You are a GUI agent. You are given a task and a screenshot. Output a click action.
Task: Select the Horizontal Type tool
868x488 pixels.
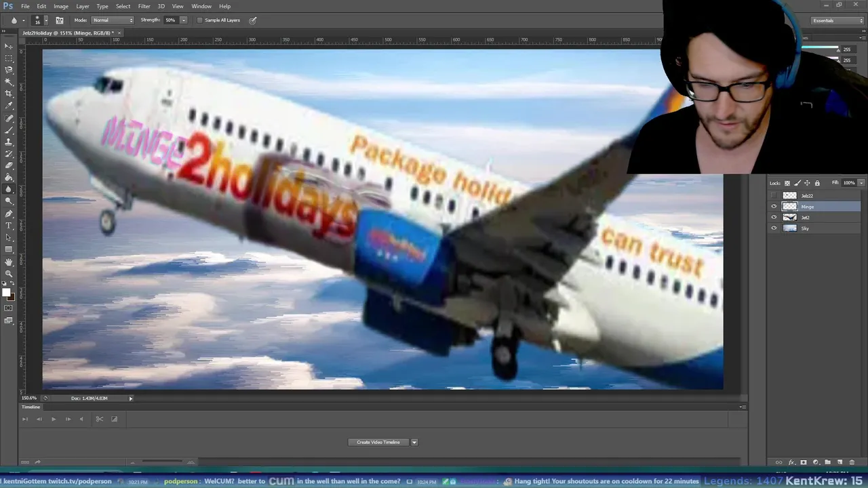9,225
